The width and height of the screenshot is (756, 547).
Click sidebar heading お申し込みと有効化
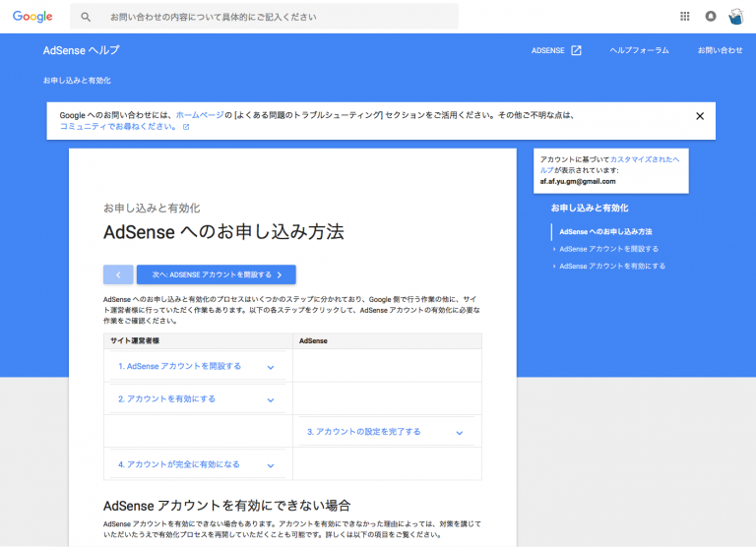pyautogui.click(x=590, y=209)
